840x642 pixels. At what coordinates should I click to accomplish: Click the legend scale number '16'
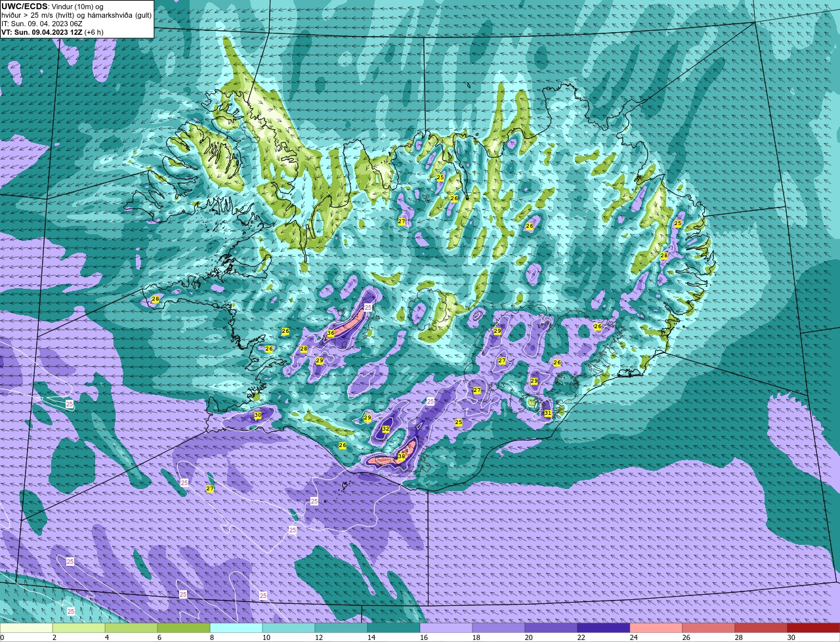423,637
